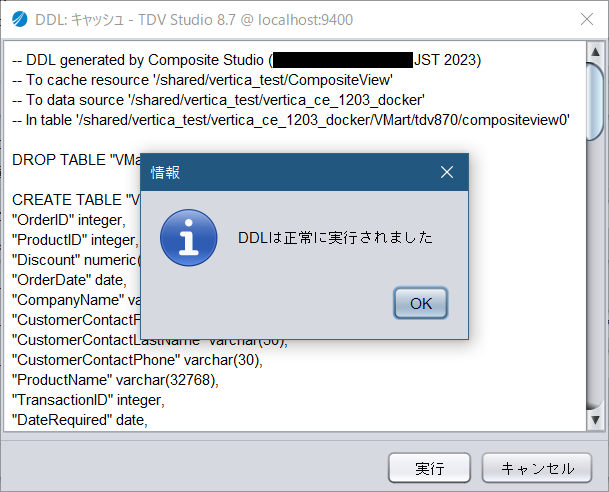This screenshot has width=609, height=492.
Task: Click the "CustomerContactPhone" varchar(30) line
Action: (x=137, y=360)
